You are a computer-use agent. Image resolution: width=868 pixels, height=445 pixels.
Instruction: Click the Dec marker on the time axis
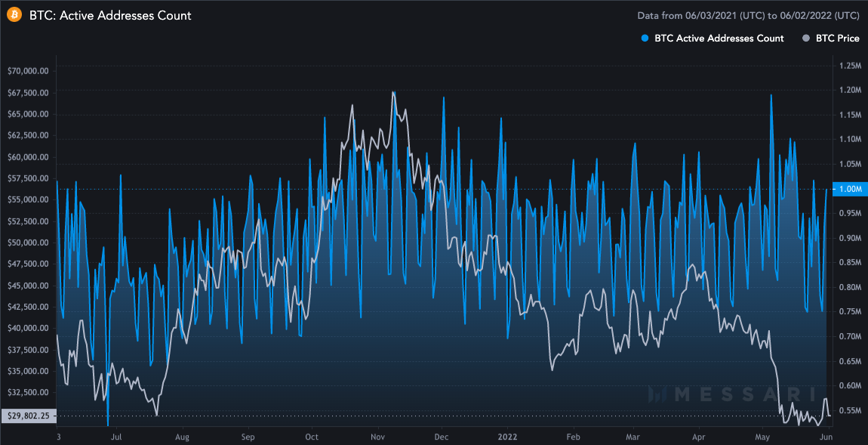pyautogui.click(x=442, y=436)
